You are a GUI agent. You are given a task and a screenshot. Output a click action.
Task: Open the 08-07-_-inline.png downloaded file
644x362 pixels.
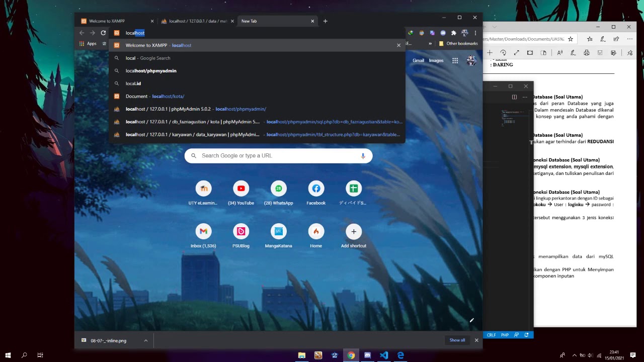[109, 340]
